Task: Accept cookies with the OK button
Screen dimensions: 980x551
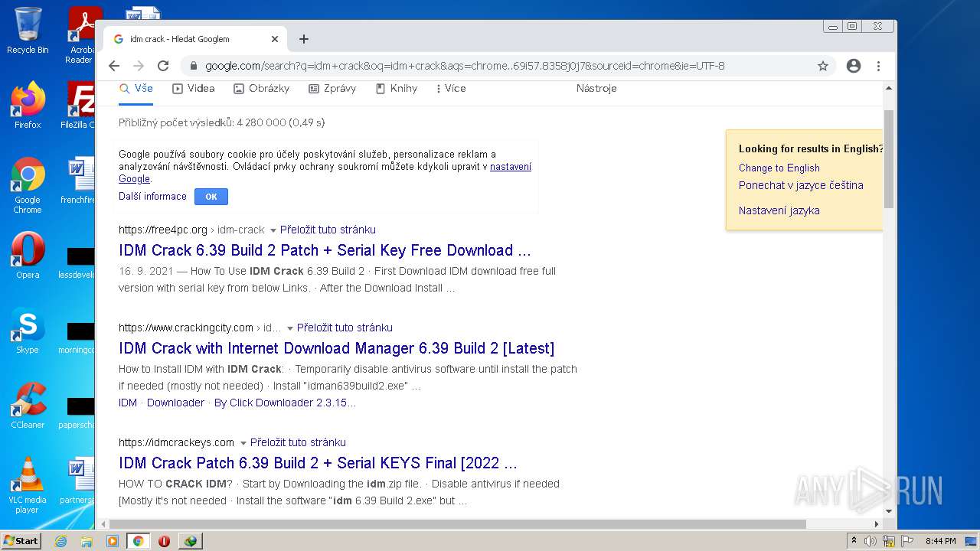Action: [x=211, y=197]
